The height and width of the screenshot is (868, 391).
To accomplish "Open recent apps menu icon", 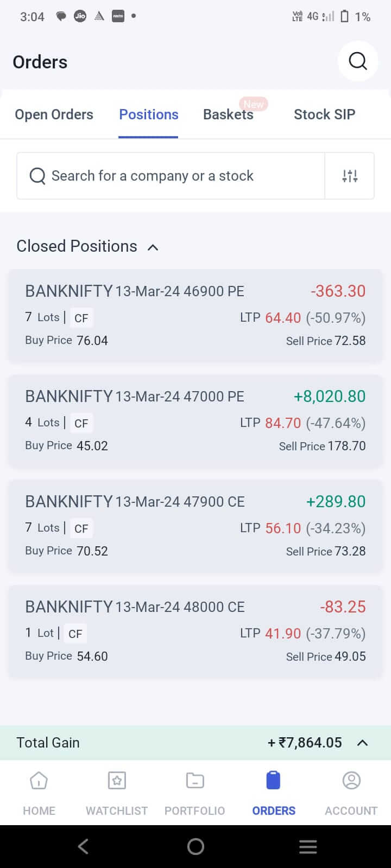I will 308,846.
